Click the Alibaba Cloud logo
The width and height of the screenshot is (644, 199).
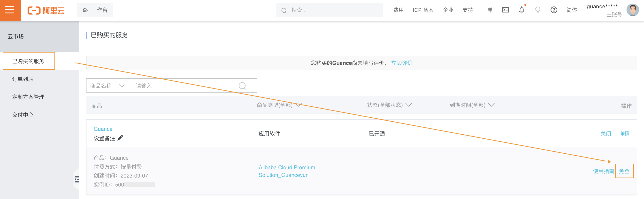46,11
